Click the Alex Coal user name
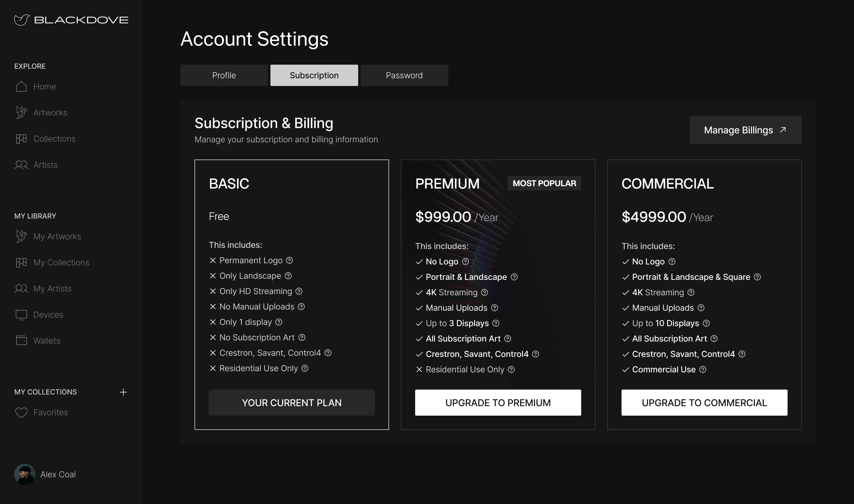The image size is (854, 504). click(x=58, y=474)
